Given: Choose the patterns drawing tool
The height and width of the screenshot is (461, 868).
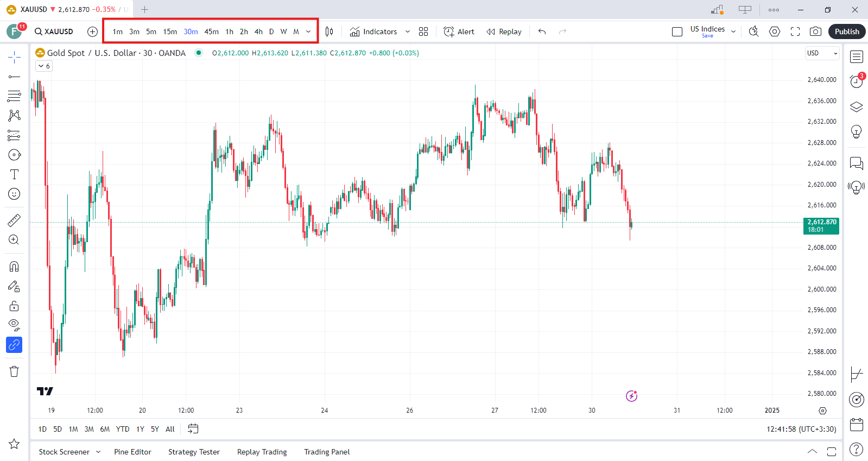Looking at the screenshot, I should click(x=14, y=116).
